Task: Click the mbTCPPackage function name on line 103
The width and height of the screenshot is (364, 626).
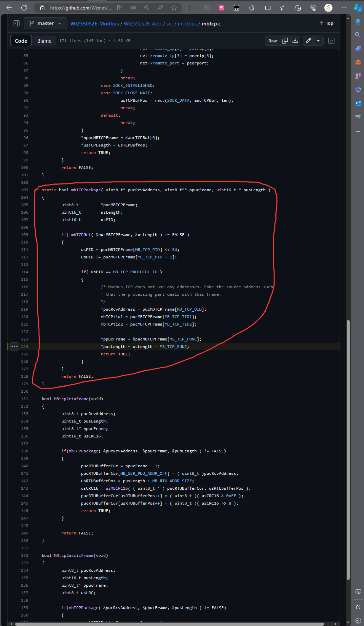Action: pyautogui.click(x=86, y=190)
